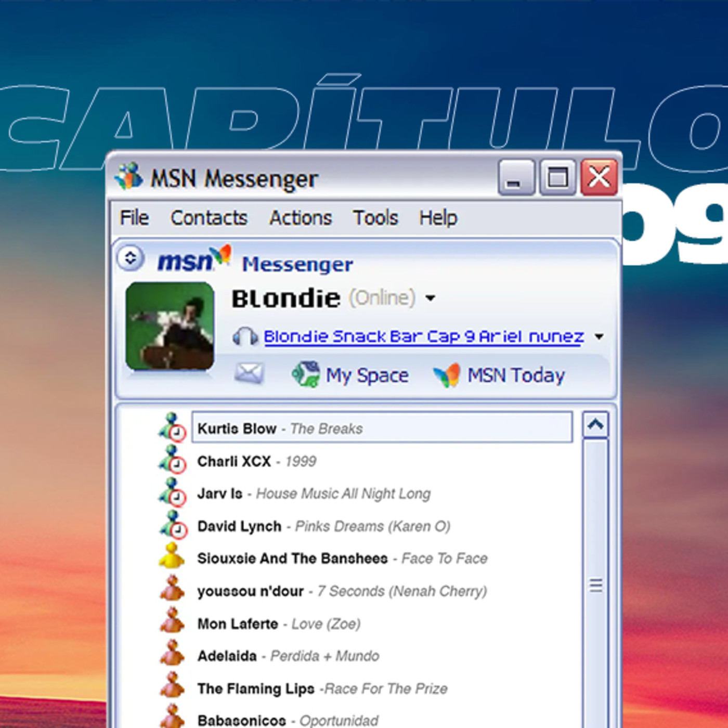
Task: Click the mail envelope icon
Action: [x=249, y=373]
